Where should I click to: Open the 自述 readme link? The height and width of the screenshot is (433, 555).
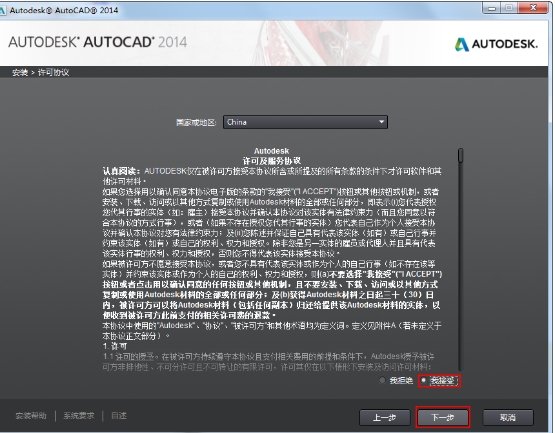[119, 416]
